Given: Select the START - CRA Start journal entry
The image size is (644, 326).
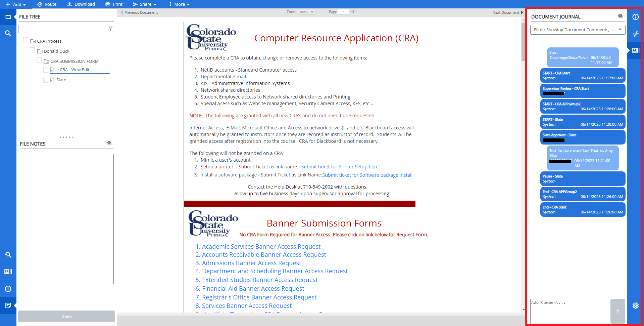Looking at the screenshot, I should pyautogui.click(x=583, y=76).
